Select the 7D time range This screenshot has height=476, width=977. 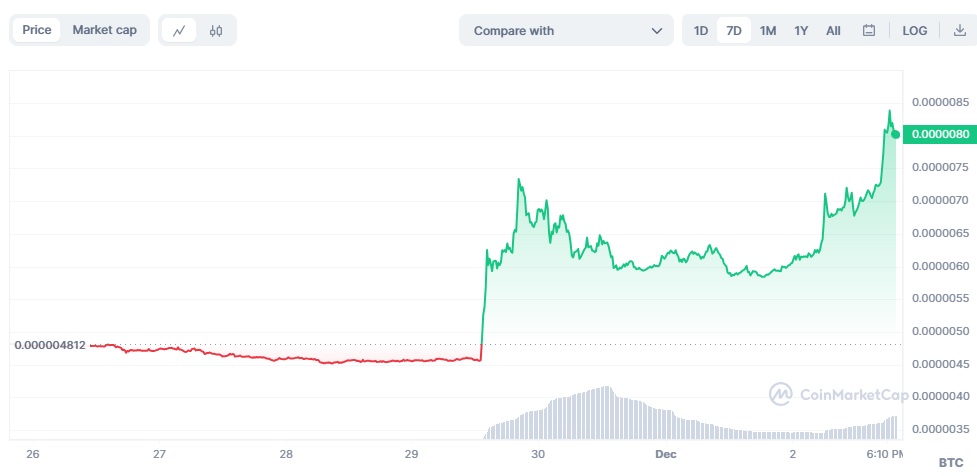(x=734, y=31)
